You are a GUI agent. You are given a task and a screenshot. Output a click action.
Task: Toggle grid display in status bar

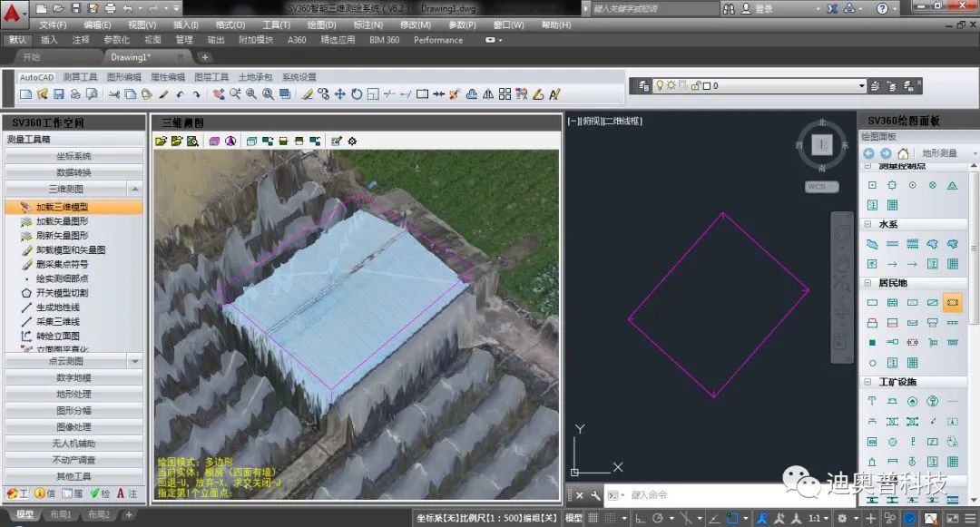593,518
